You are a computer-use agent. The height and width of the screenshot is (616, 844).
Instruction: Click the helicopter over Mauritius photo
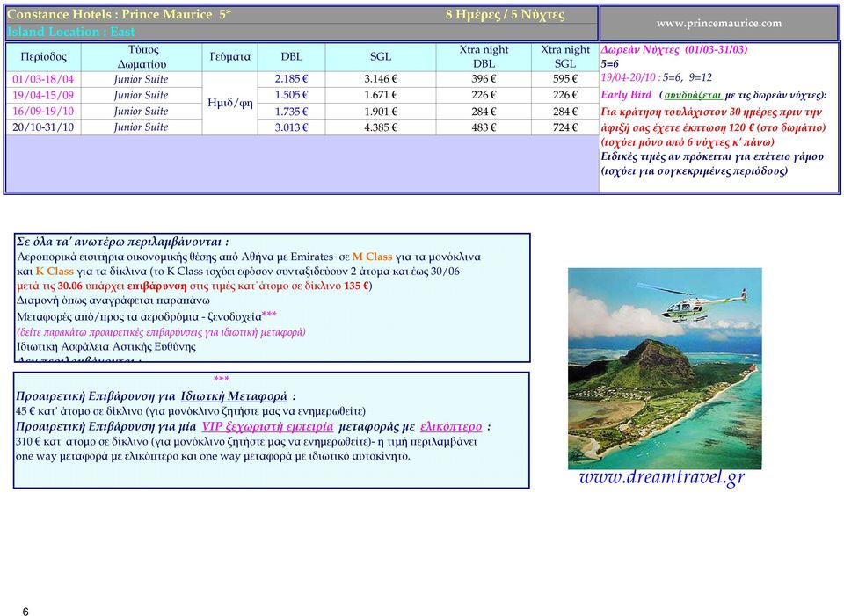(x=665, y=368)
